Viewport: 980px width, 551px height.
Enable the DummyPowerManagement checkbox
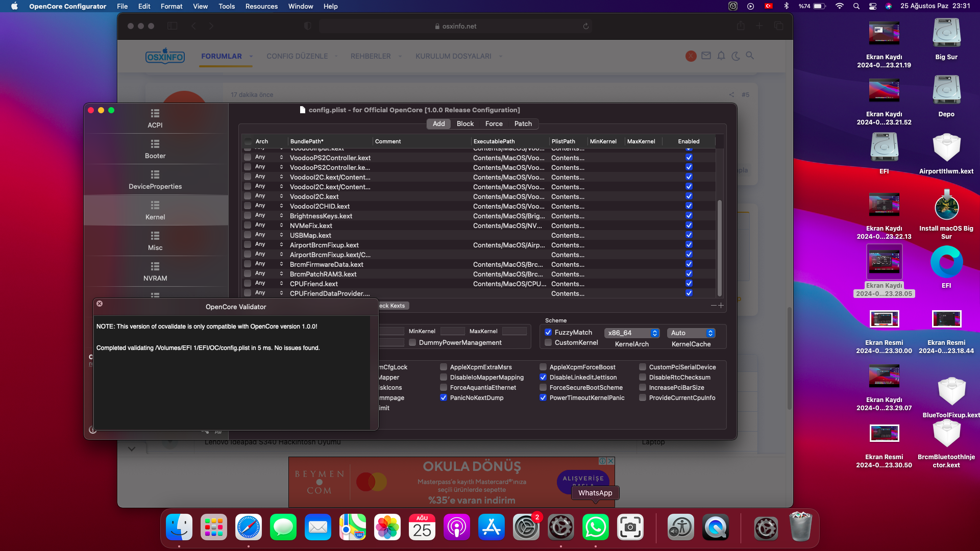[x=412, y=342]
